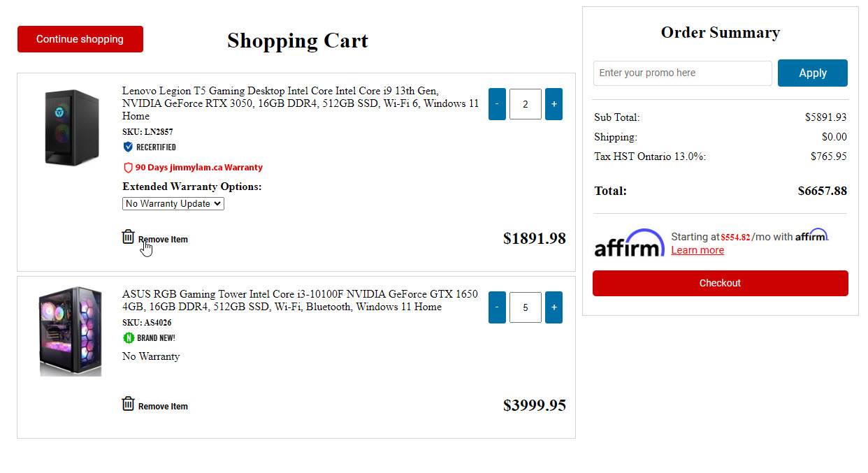The height and width of the screenshot is (473, 868).
Task: Click the Affirm logo in Order Summary
Action: [629, 243]
